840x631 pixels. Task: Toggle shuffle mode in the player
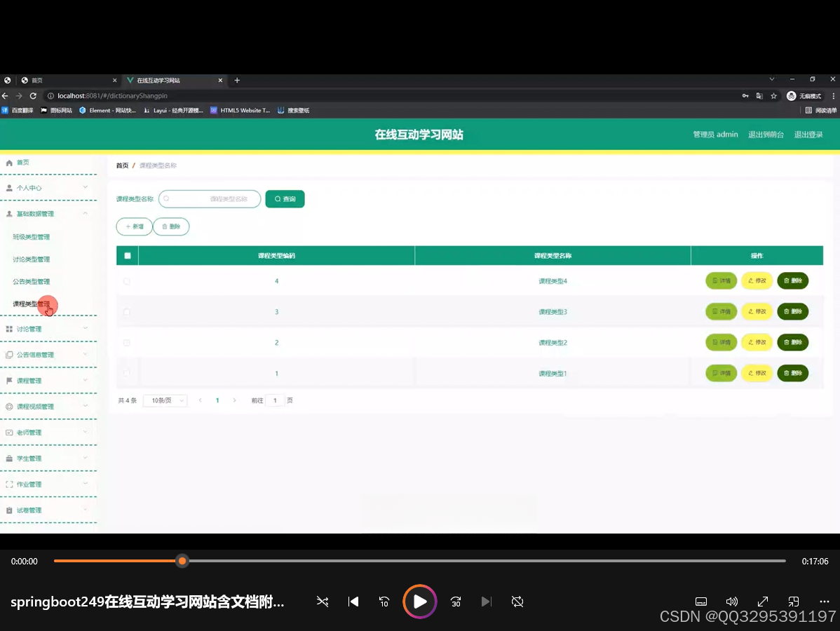point(323,602)
